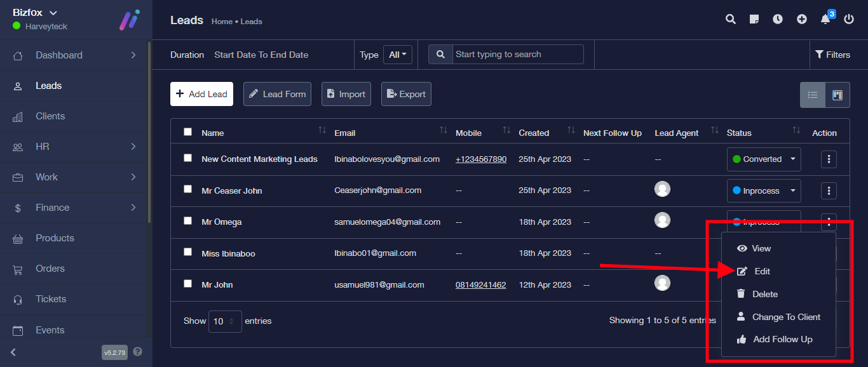Open notifications bell with badge
The image size is (868, 367).
point(825,19)
